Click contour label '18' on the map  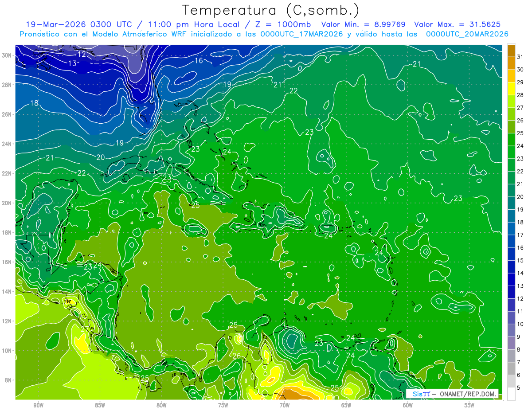34,103
